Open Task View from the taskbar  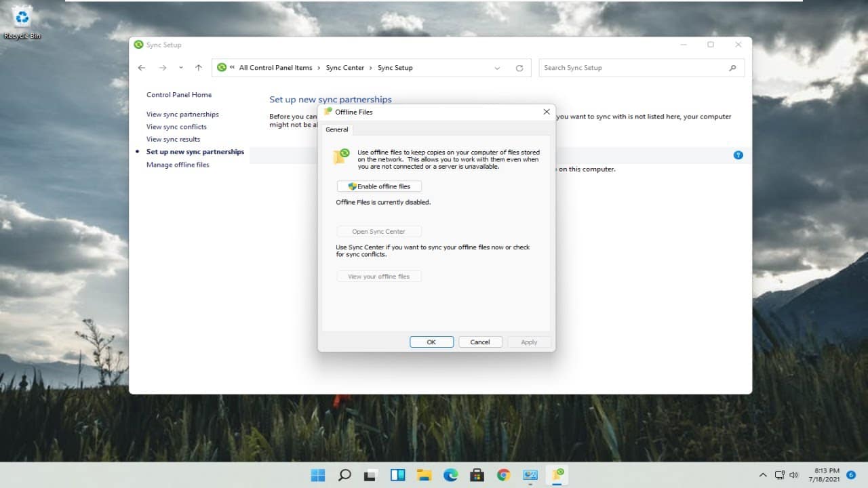point(371,475)
